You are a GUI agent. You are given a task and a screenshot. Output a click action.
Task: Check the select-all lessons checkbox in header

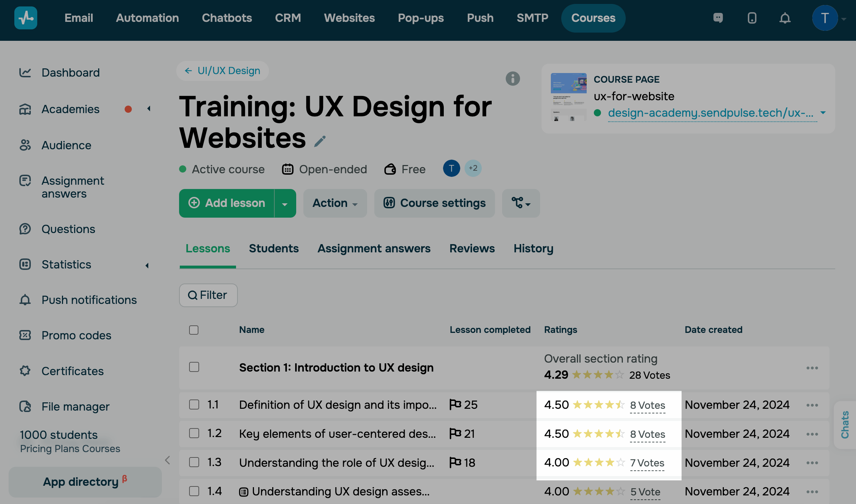click(x=194, y=330)
